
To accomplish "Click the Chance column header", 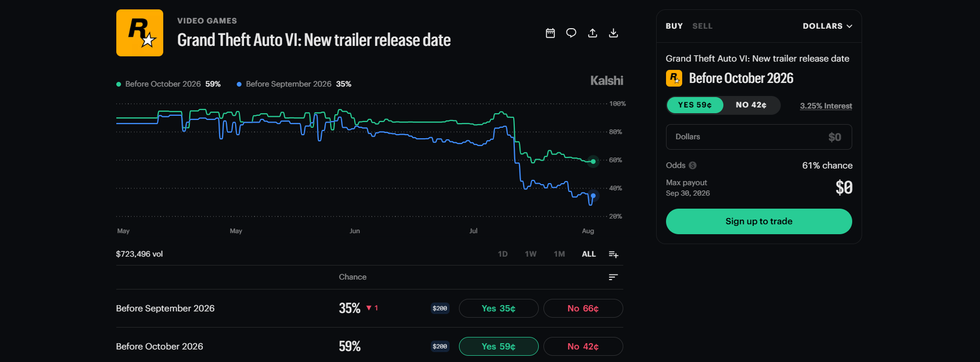I will (353, 277).
